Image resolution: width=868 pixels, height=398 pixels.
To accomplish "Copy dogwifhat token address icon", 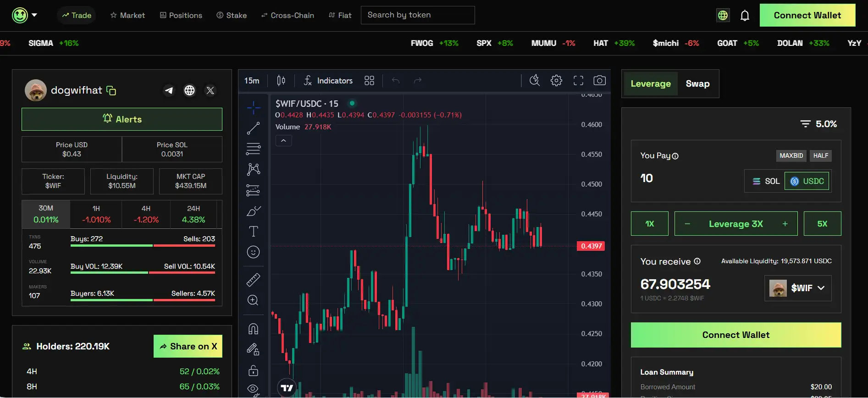I will click(x=111, y=90).
